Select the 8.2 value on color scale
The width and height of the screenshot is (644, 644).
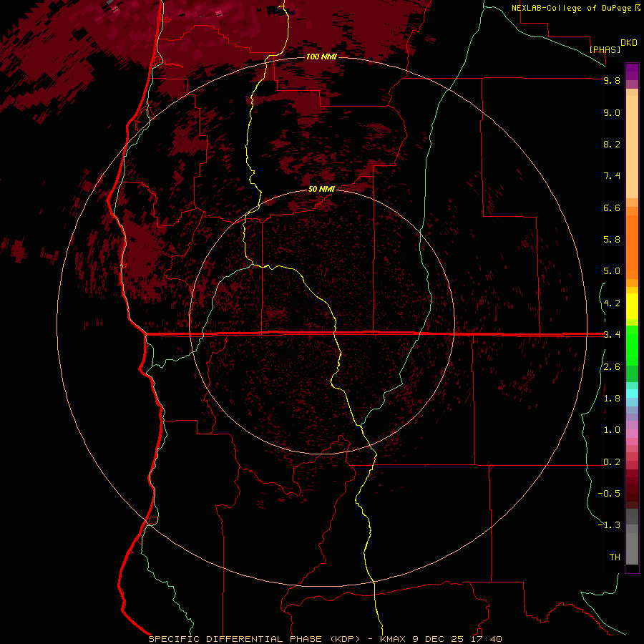pos(612,144)
